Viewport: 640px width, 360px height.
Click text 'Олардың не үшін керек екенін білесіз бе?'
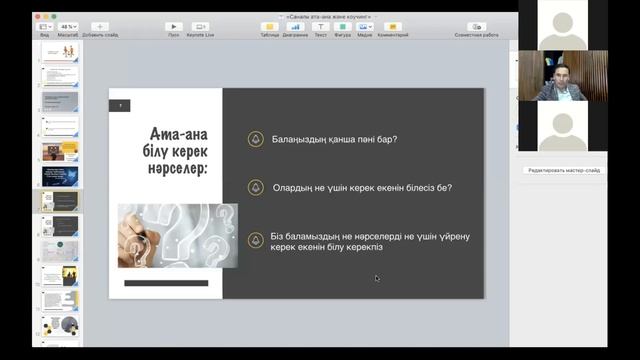[362, 188]
